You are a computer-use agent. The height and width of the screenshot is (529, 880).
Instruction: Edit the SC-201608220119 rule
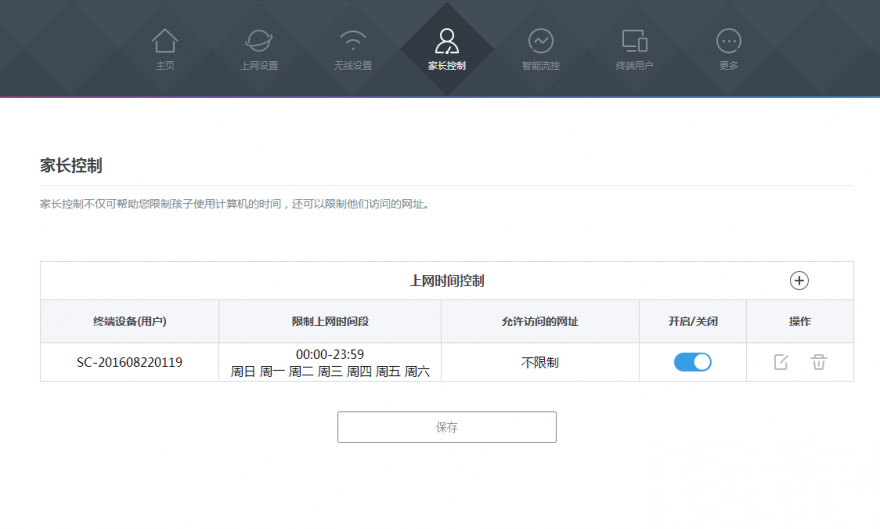pyautogui.click(x=781, y=362)
